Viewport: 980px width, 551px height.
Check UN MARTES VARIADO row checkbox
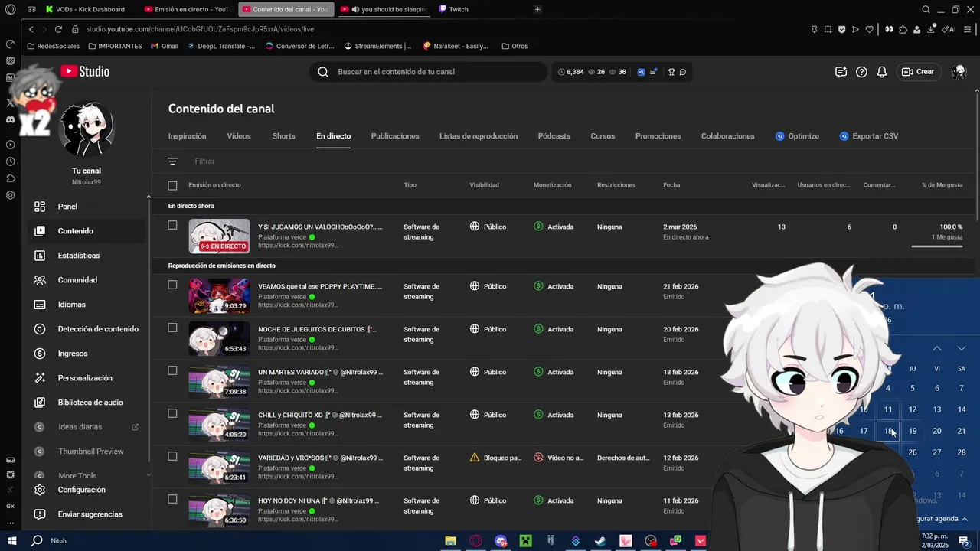pyautogui.click(x=172, y=370)
